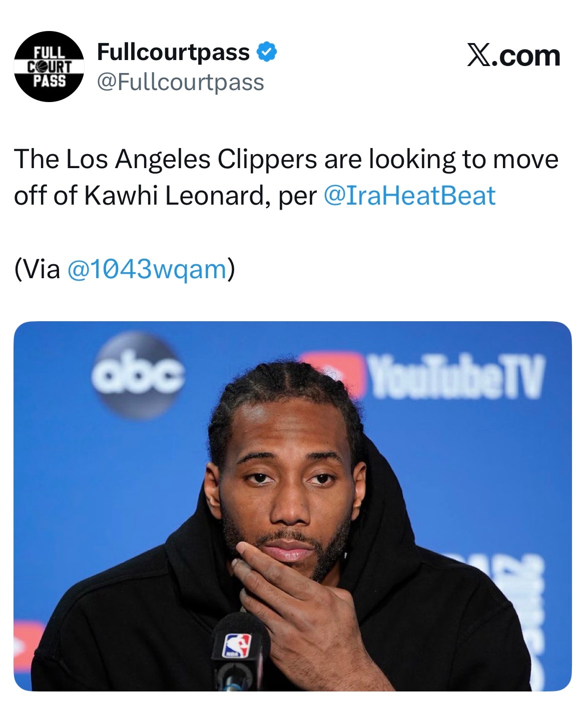This screenshot has height=728, width=585.
Task: Click the blue verified checkmark badge
Action: coord(267,52)
